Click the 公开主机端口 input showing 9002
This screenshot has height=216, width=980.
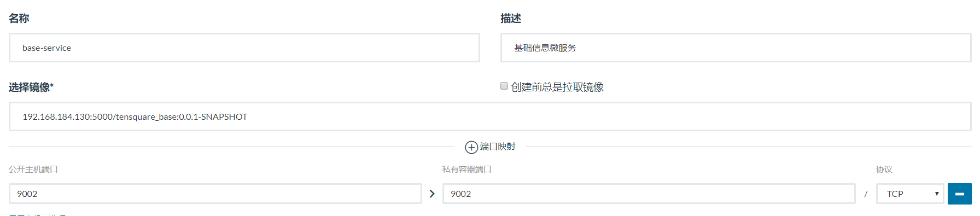pos(215,194)
